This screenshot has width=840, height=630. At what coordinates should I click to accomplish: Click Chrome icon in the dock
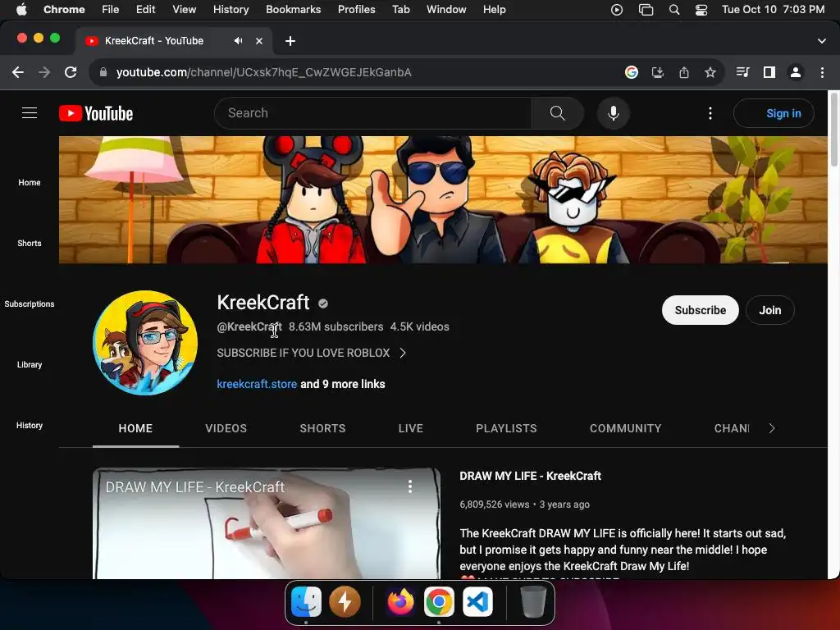click(440, 602)
